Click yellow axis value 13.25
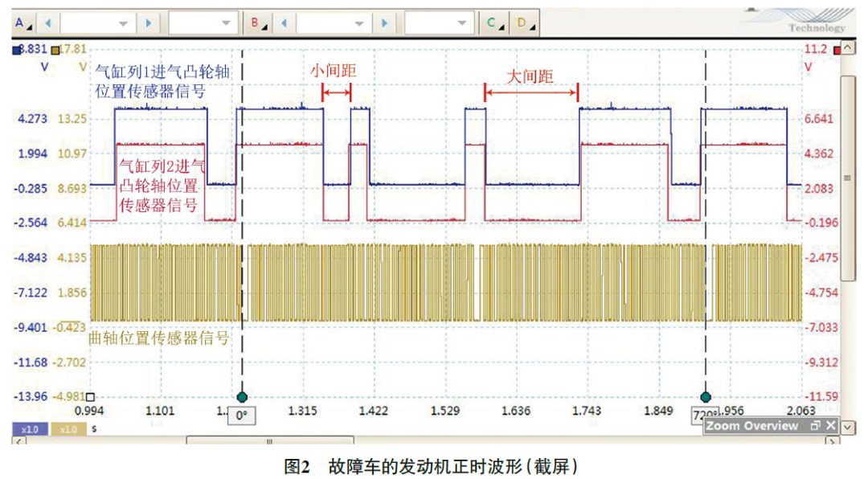The width and height of the screenshot is (868, 479). coord(72,118)
